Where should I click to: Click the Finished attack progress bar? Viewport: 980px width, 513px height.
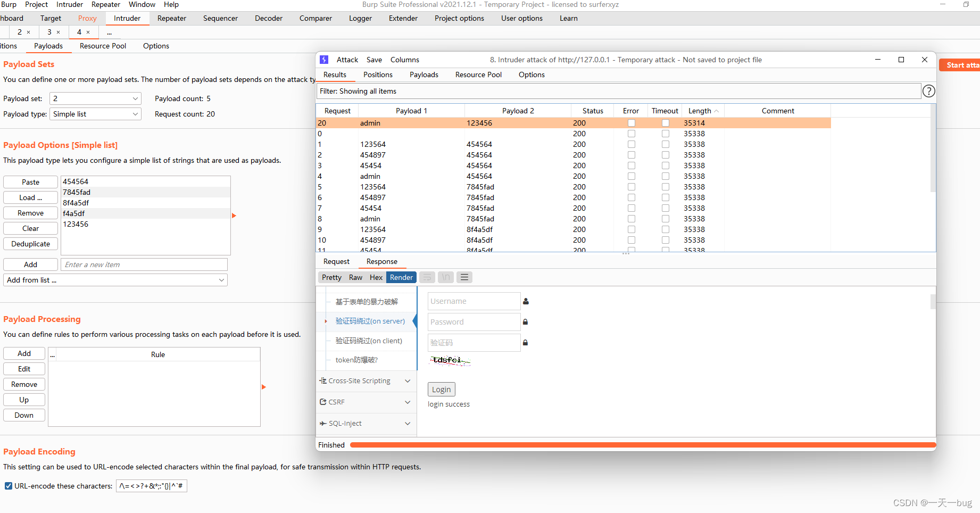point(643,445)
